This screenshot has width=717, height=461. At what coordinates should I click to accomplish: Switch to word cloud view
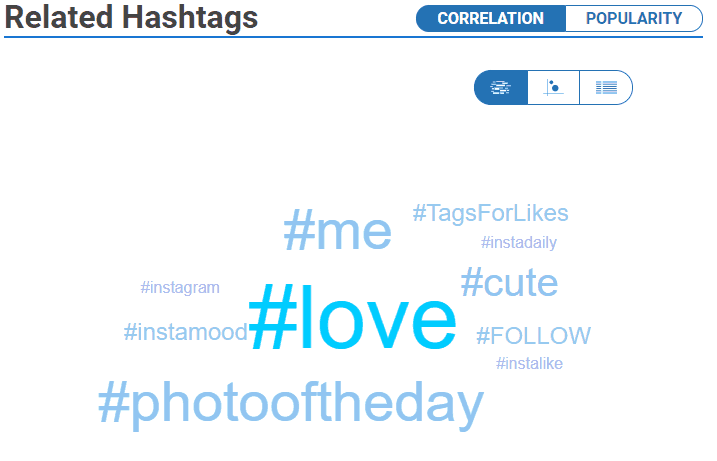point(501,87)
